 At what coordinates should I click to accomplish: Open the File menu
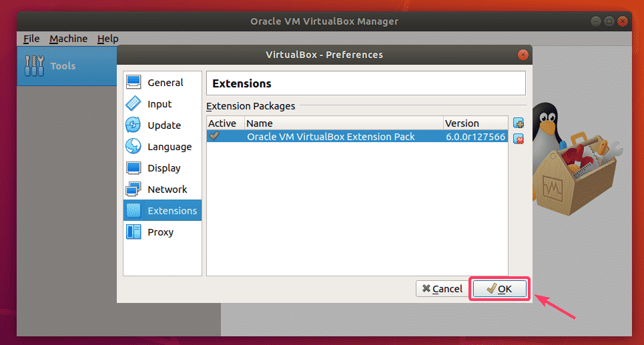click(x=31, y=39)
